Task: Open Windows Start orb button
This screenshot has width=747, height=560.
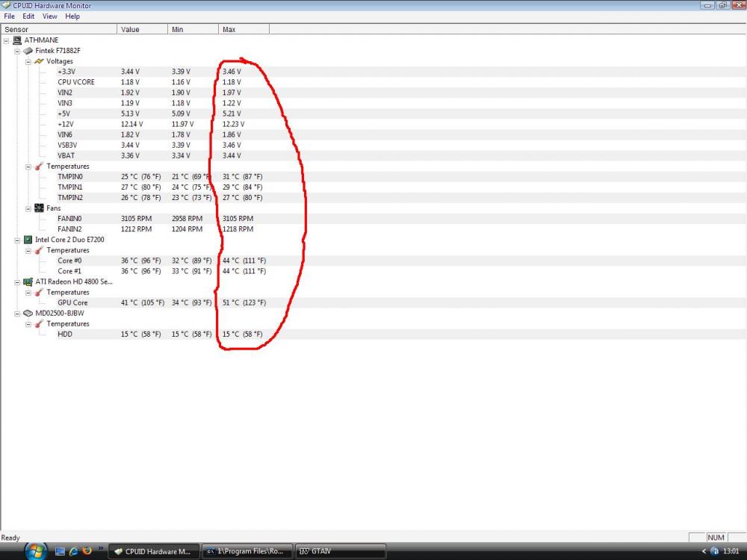Action: coord(36,551)
